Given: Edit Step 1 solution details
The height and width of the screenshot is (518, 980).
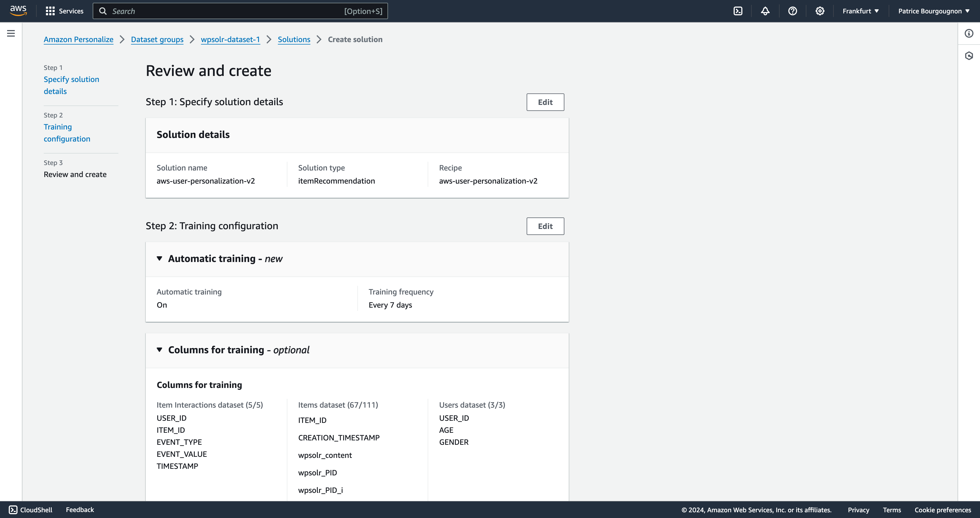Looking at the screenshot, I should 545,102.
